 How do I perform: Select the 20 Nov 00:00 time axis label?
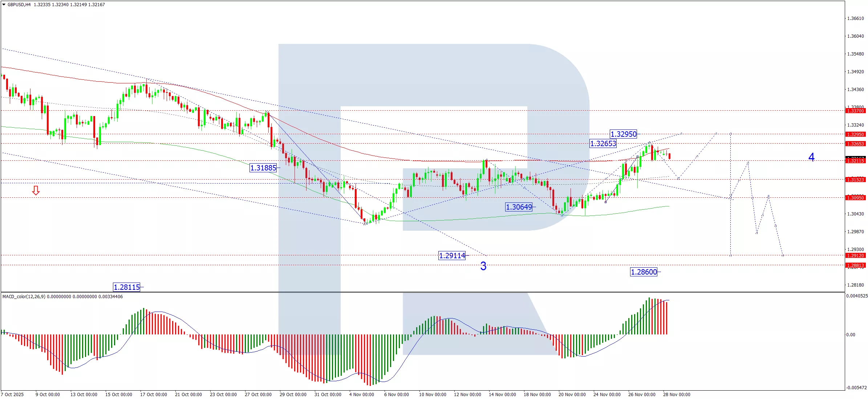572,395
